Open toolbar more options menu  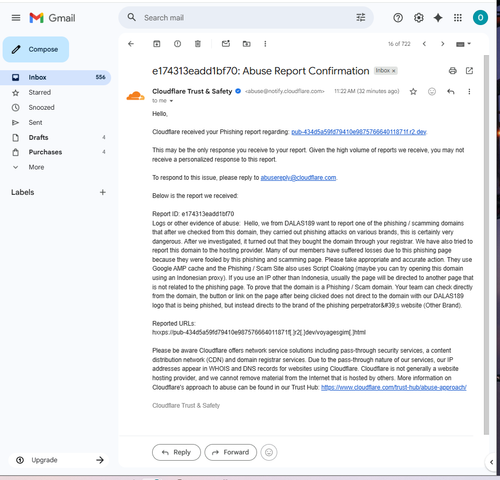coord(265,44)
